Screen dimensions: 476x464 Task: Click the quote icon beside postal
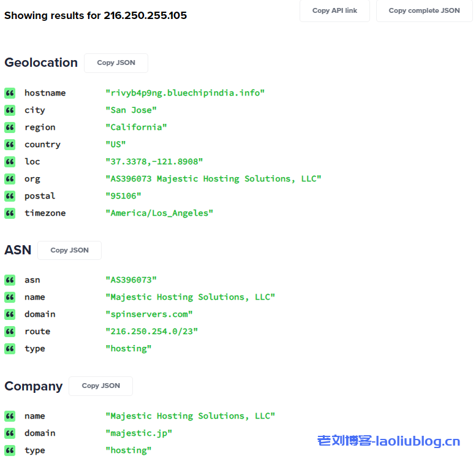[x=10, y=196]
